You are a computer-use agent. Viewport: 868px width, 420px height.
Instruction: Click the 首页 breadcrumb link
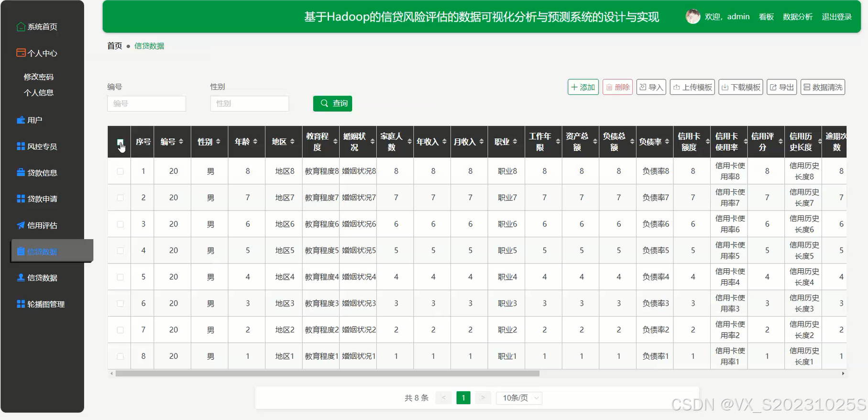[x=115, y=46]
